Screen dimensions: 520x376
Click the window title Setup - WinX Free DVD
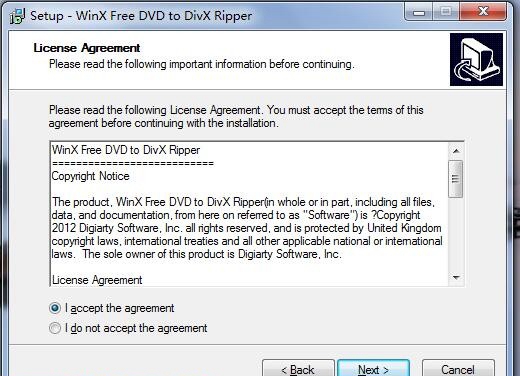141,16
